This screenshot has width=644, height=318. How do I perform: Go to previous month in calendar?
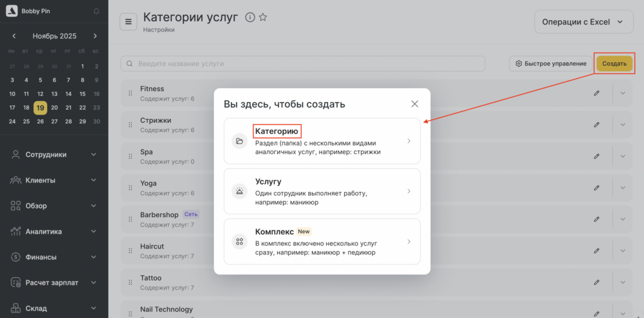pyautogui.click(x=14, y=36)
